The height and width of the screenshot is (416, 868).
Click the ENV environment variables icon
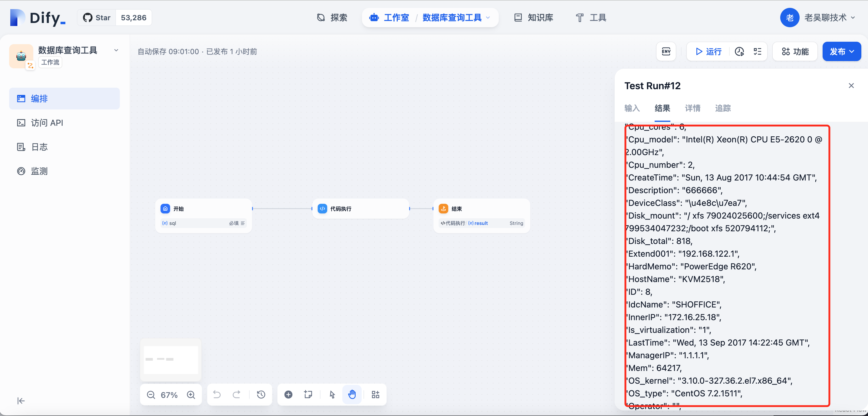tap(666, 51)
